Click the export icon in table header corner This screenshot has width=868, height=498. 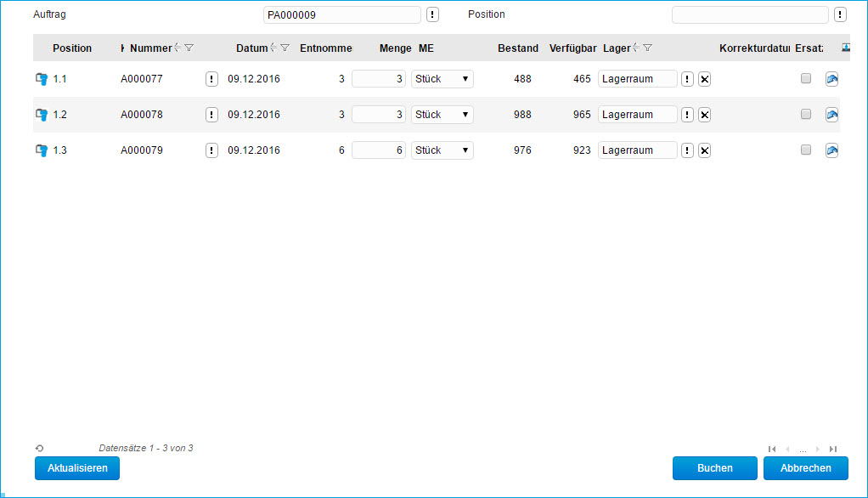[x=845, y=48]
